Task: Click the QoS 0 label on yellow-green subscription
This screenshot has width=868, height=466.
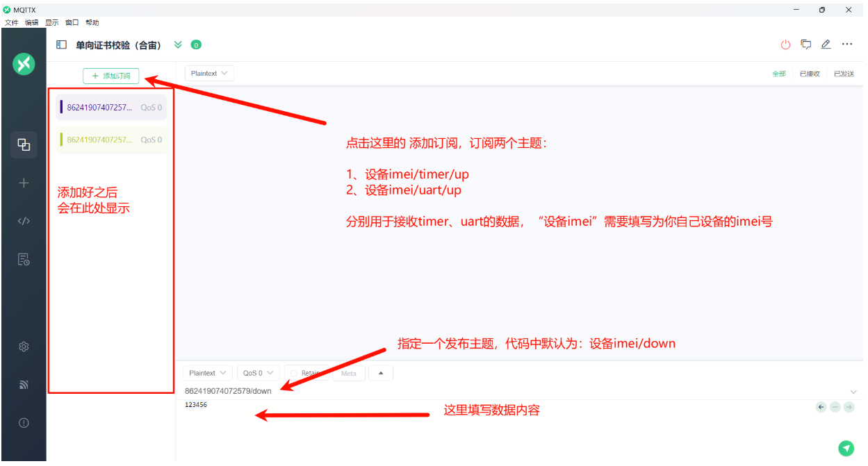Action: 151,140
